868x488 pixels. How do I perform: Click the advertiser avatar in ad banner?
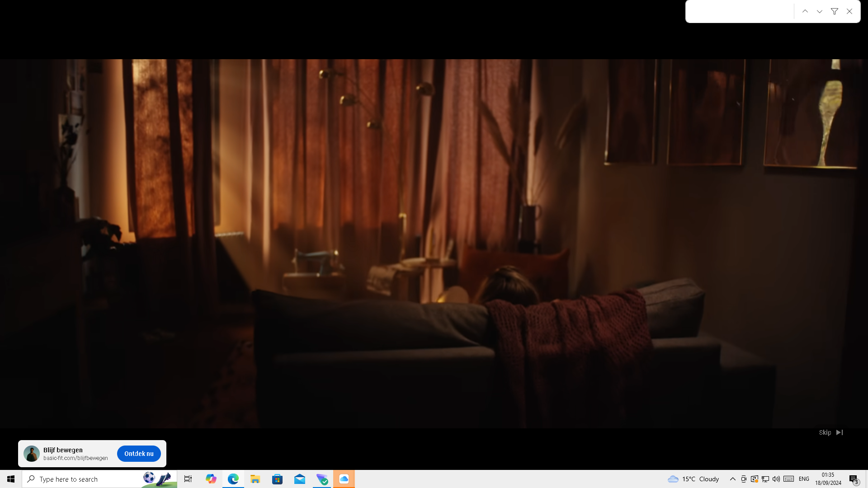click(x=32, y=454)
